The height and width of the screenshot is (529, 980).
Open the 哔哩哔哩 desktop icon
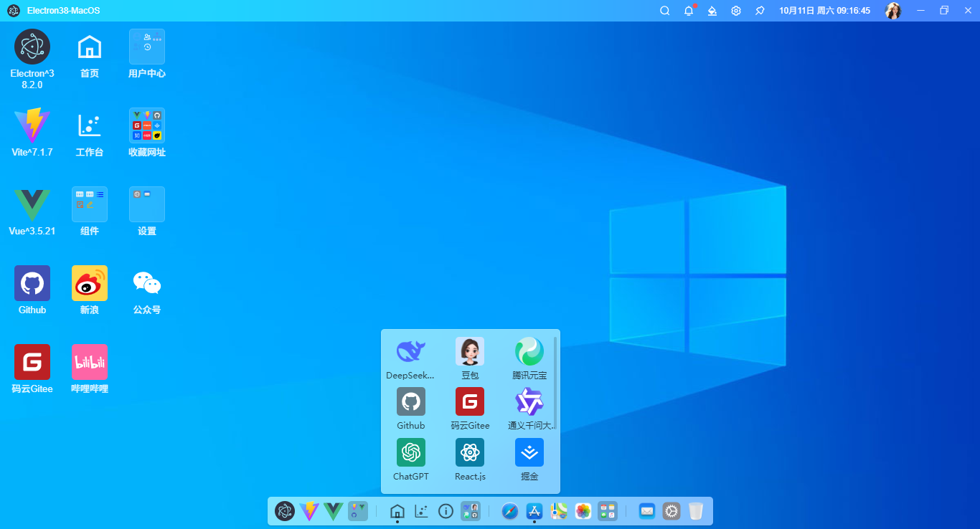click(x=90, y=362)
